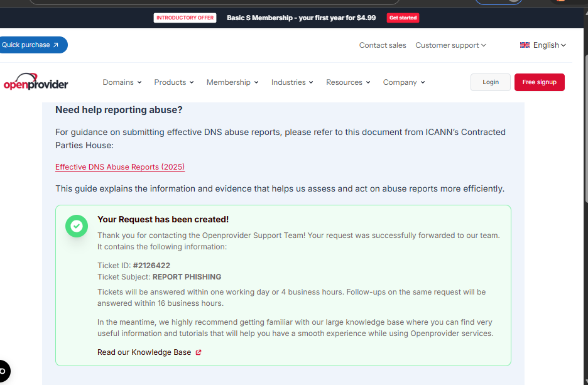
Task: Click the Free signup button
Action: [x=539, y=82]
